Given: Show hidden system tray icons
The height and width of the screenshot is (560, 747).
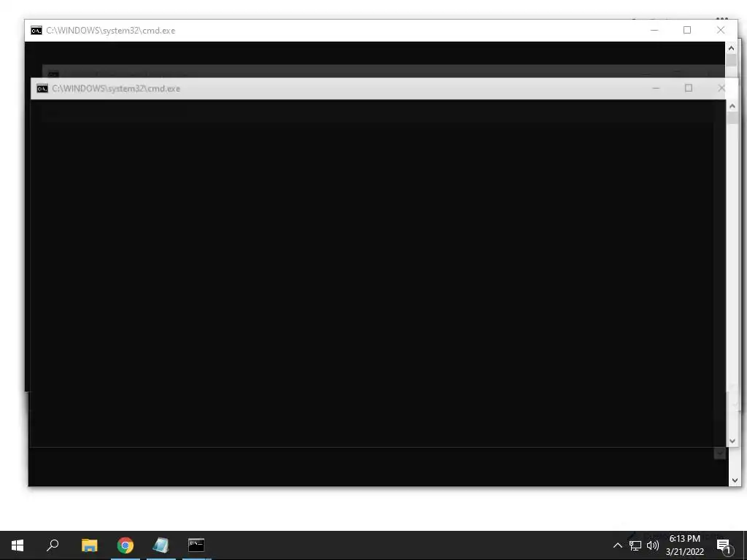Looking at the screenshot, I should point(617,545).
